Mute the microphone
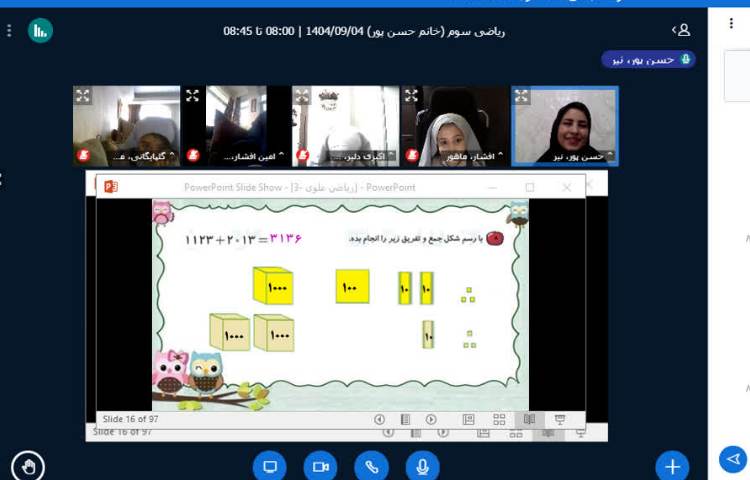 point(423,467)
